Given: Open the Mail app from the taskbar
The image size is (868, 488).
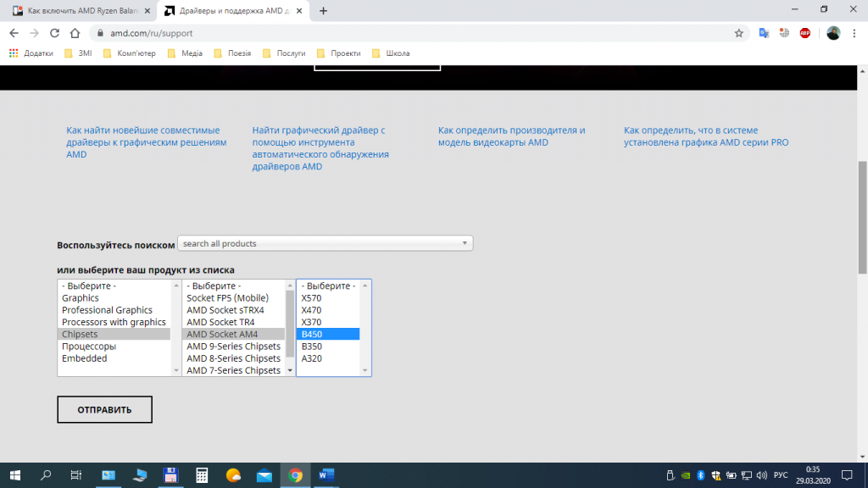Looking at the screenshot, I should click(x=264, y=476).
